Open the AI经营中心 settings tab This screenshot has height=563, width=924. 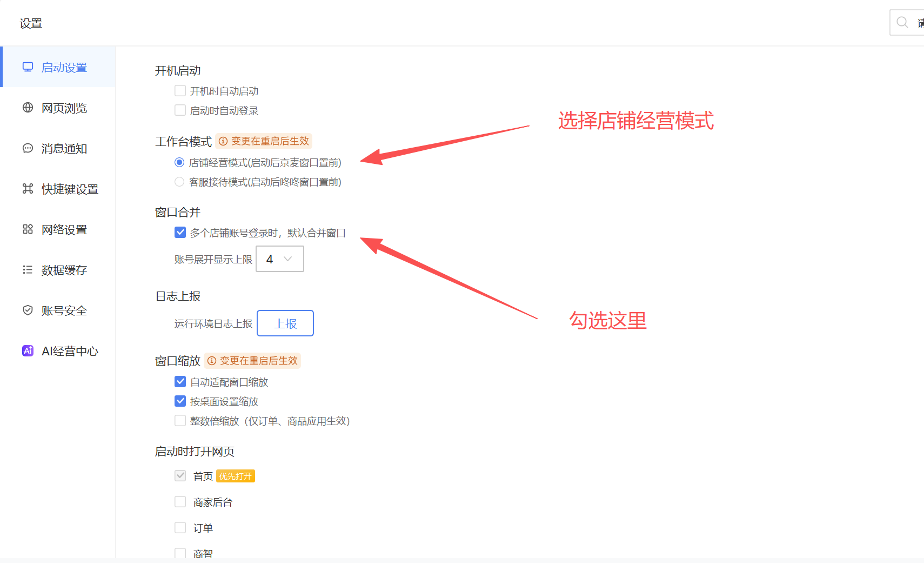[x=58, y=351]
